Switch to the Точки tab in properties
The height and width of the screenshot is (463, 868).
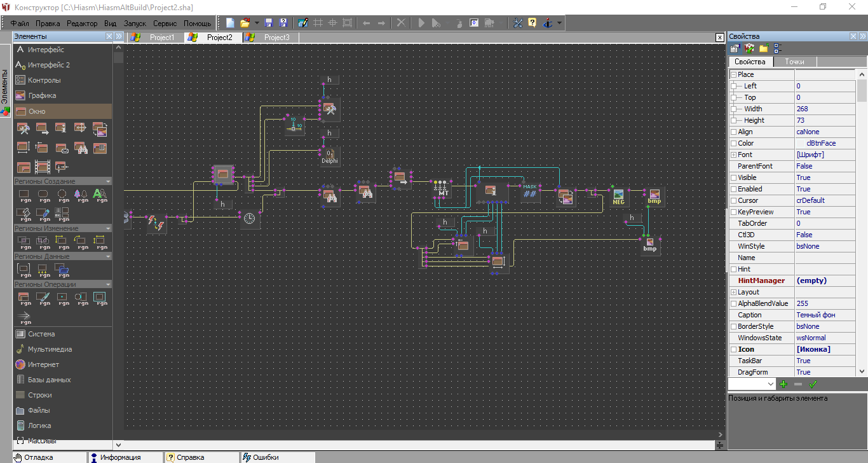point(794,62)
